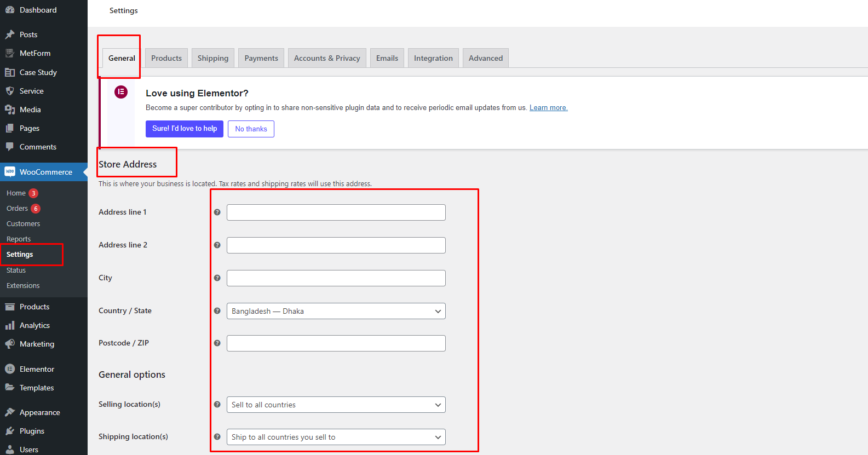Image resolution: width=868 pixels, height=455 pixels.
Task: Go to Accounts & Privacy tab
Action: click(x=327, y=58)
